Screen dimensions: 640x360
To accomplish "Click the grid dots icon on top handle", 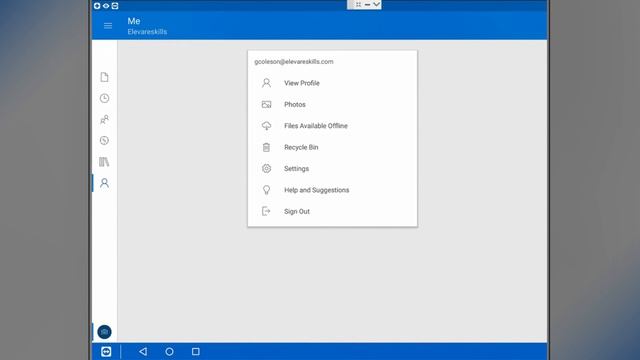I will pos(358,4).
